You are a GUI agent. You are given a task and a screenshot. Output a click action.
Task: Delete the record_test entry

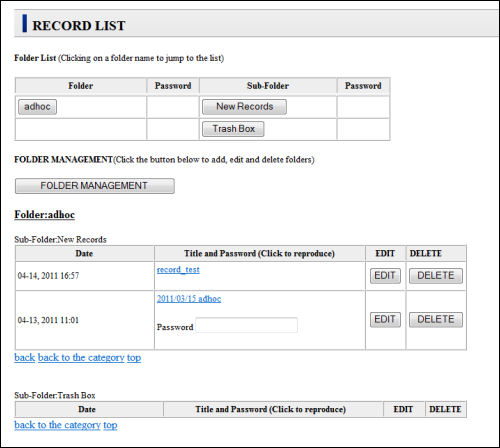coord(436,276)
